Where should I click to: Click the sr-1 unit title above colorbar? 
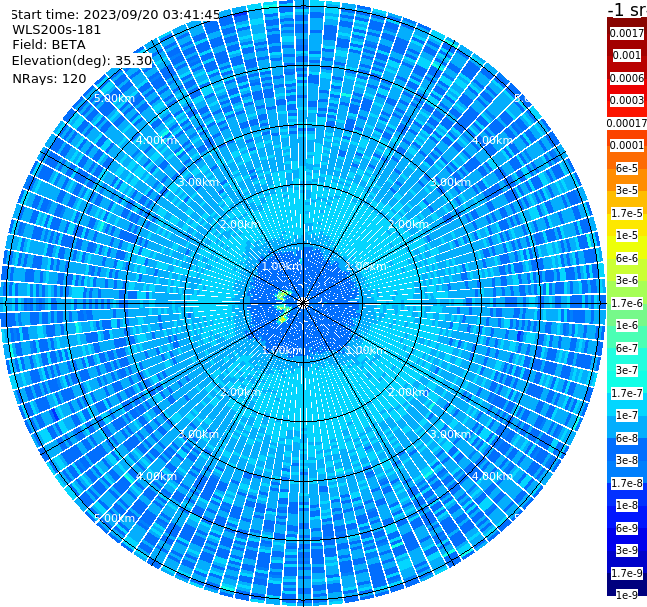tap(627, 9)
